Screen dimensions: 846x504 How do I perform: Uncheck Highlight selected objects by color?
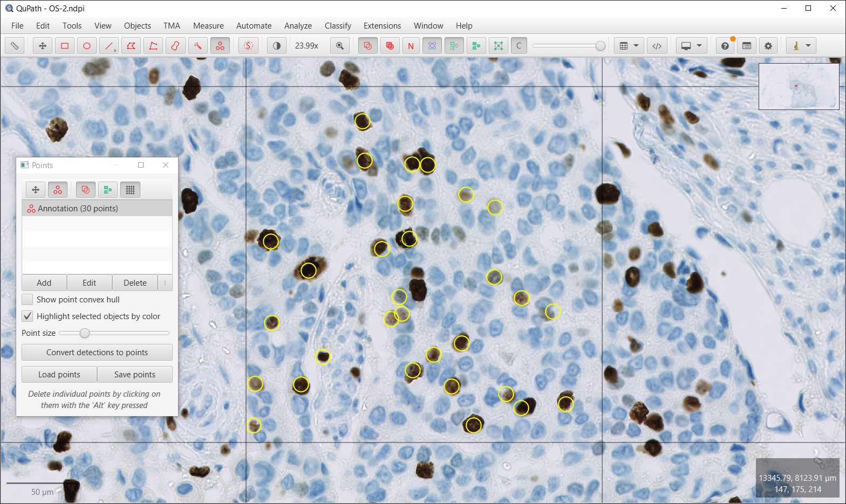click(x=28, y=316)
